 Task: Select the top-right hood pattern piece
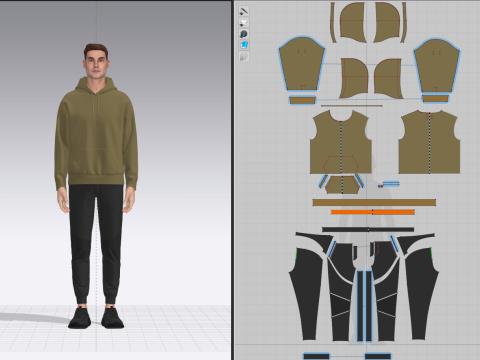click(387, 23)
